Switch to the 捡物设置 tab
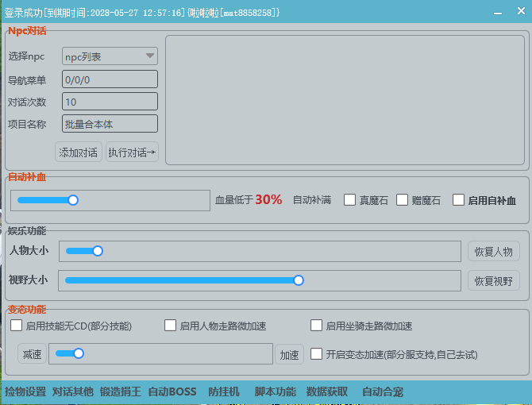Image resolution: width=532 pixels, height=405 pixels. coord(25,391)
